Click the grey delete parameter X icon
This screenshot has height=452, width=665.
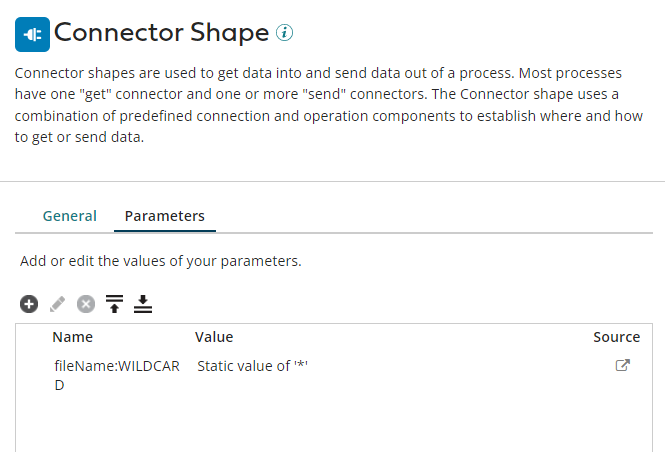click(x=86, y=304)
